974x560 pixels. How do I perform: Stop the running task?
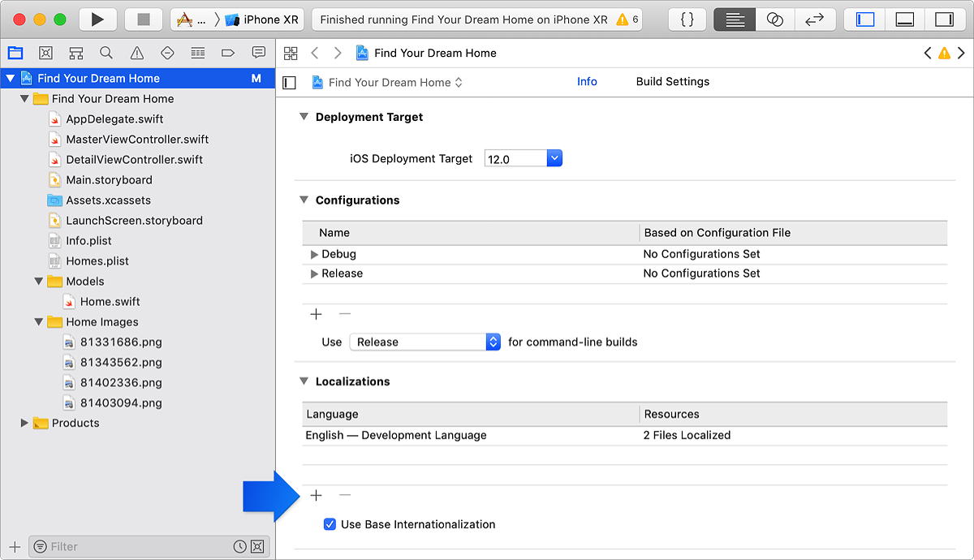[144, 19]
